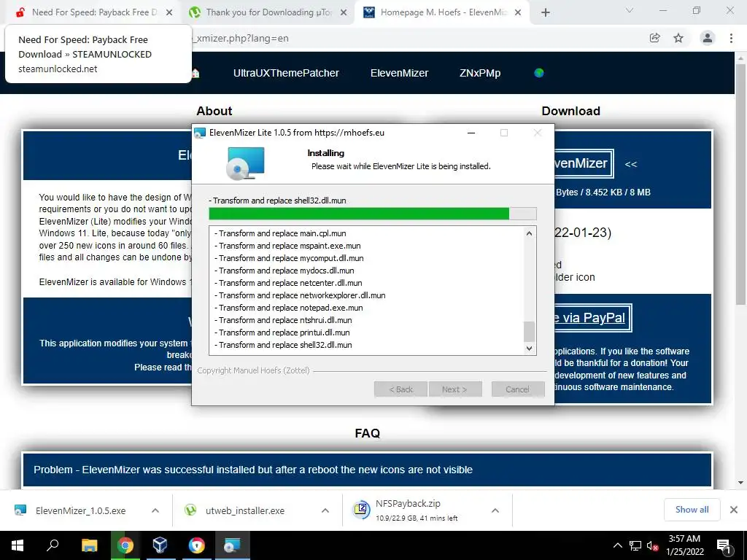Click the muted volume tray icon
The height and width of the screenshot is (560, 747).
653,545
